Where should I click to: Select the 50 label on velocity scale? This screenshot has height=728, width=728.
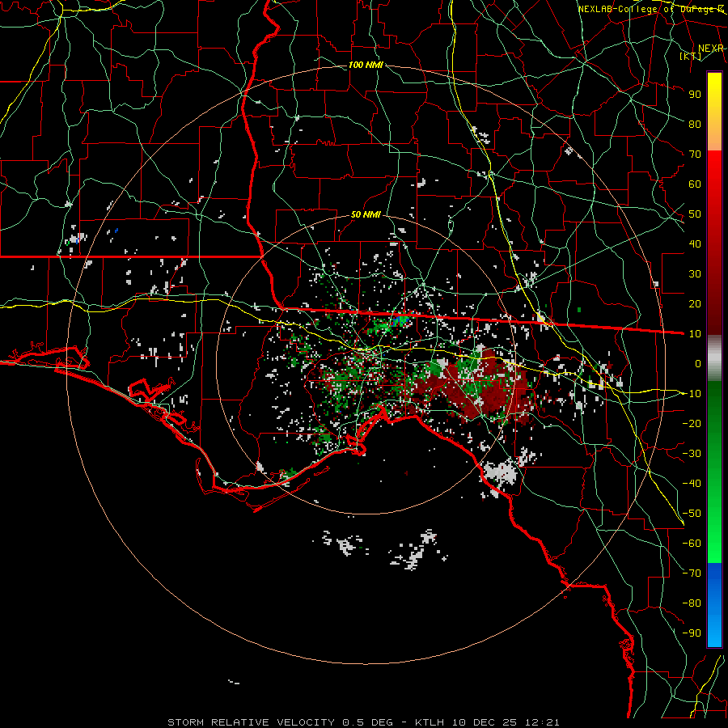coord(695,214)
